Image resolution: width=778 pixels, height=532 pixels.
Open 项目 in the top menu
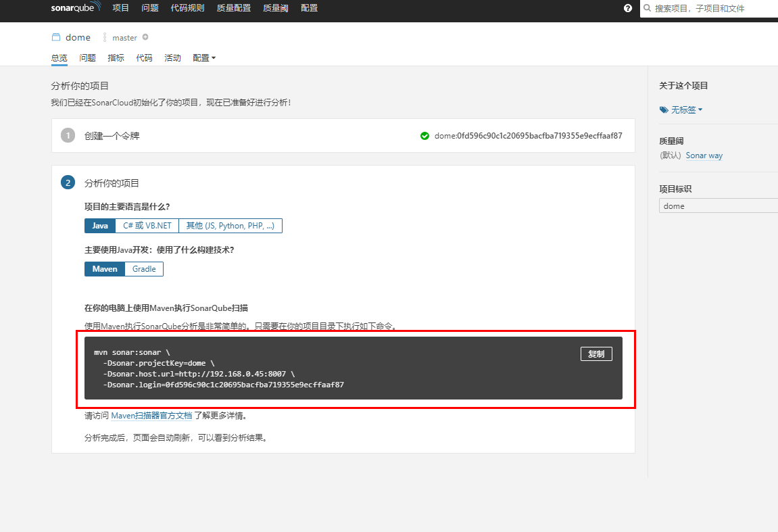click(120, 8)
